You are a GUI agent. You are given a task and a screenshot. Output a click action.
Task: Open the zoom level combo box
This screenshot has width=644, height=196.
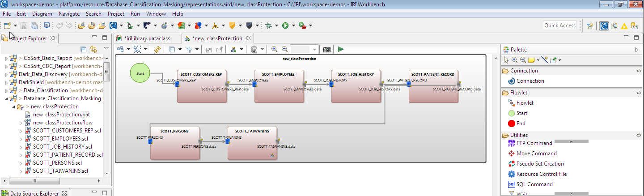tap(304, 49)
